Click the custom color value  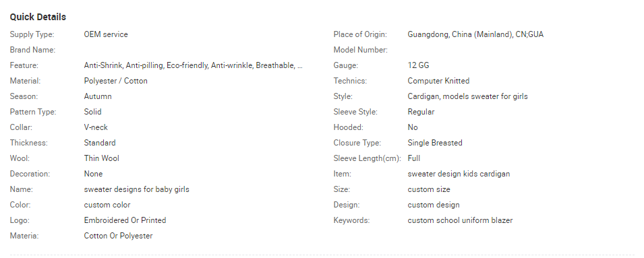[x=107, y=205]
